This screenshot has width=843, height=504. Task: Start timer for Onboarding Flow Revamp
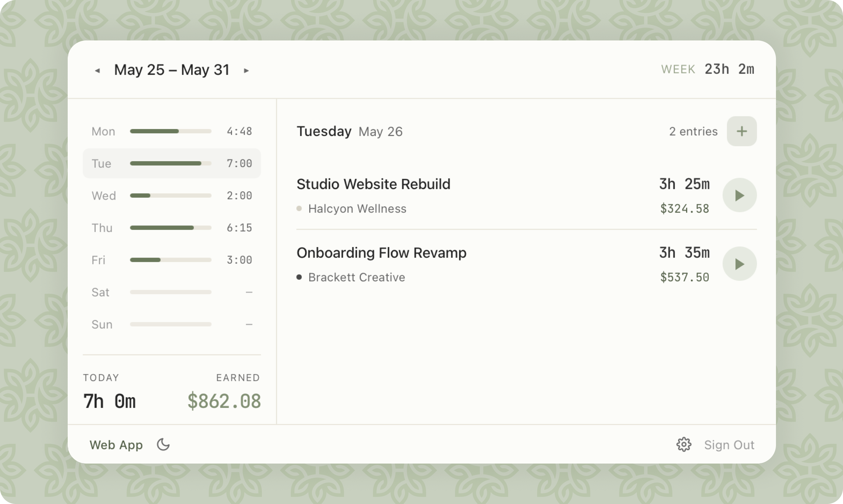click(x=740, y=264)
